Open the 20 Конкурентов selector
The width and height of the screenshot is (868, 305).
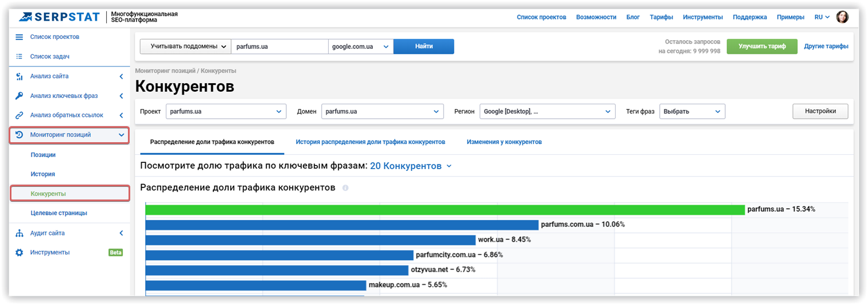(x=411, y=166)
